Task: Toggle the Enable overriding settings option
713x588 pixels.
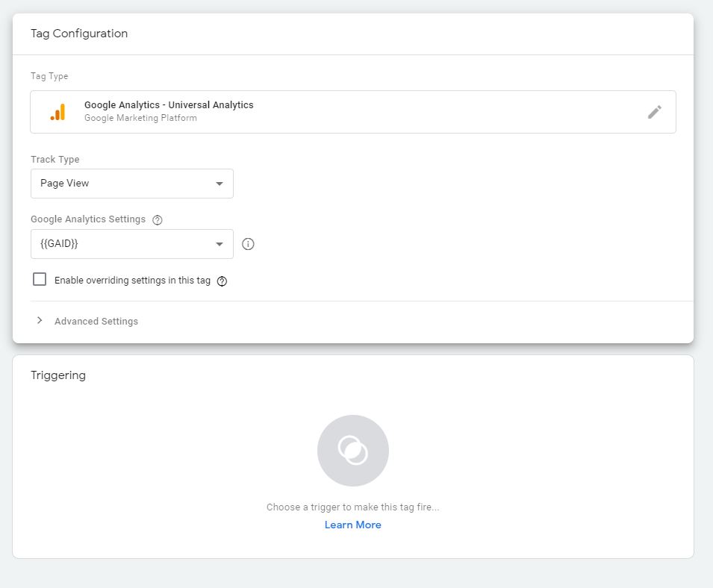Action: (x=40, y=279)
